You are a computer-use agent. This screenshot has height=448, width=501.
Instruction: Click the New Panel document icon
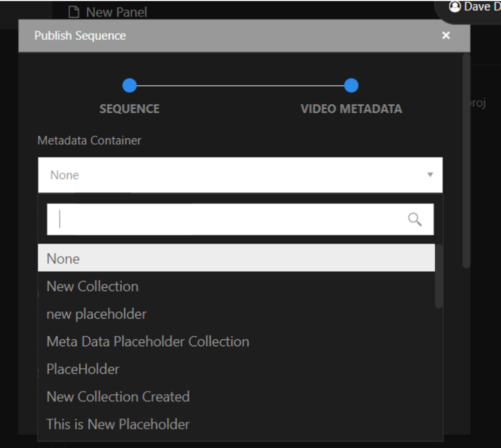(x=74, y=13)
